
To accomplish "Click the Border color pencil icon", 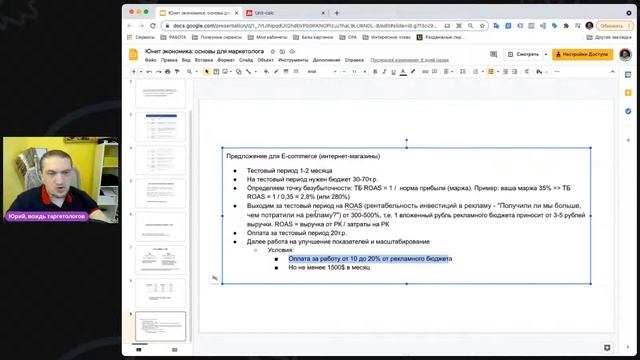I will pyautogui.click(x=276, y=72).
